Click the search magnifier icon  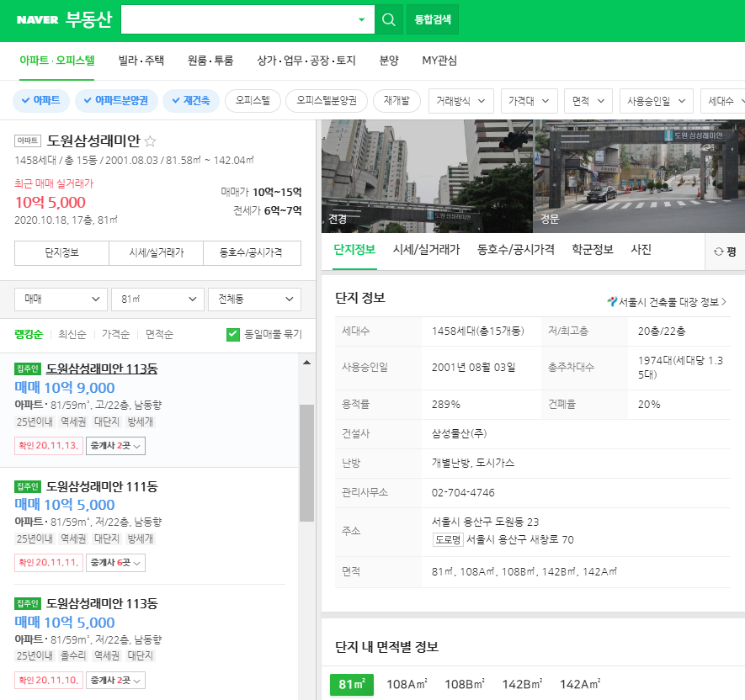[389, 19]
